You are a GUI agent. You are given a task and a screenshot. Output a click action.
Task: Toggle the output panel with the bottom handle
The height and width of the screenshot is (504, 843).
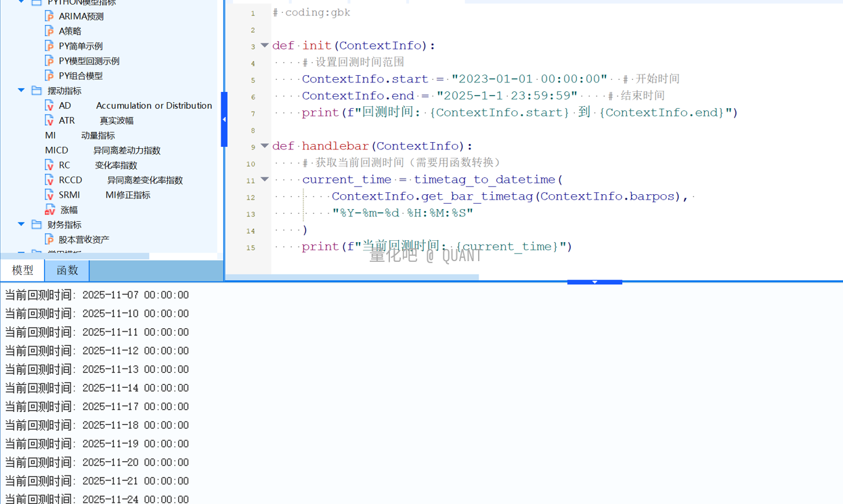[595, 282]
